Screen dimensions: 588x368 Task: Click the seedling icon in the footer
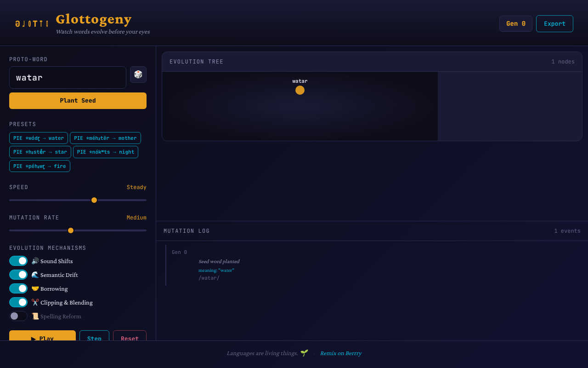[x=304, y=352]
